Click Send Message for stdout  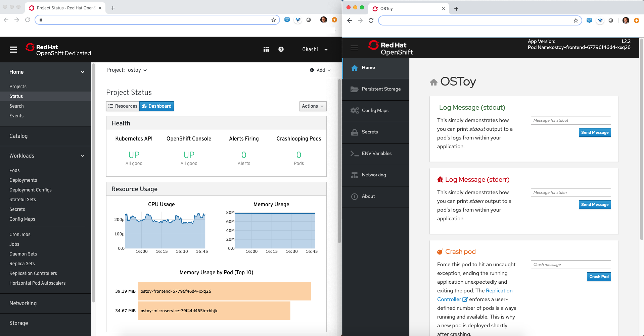[x=595, y=132]
